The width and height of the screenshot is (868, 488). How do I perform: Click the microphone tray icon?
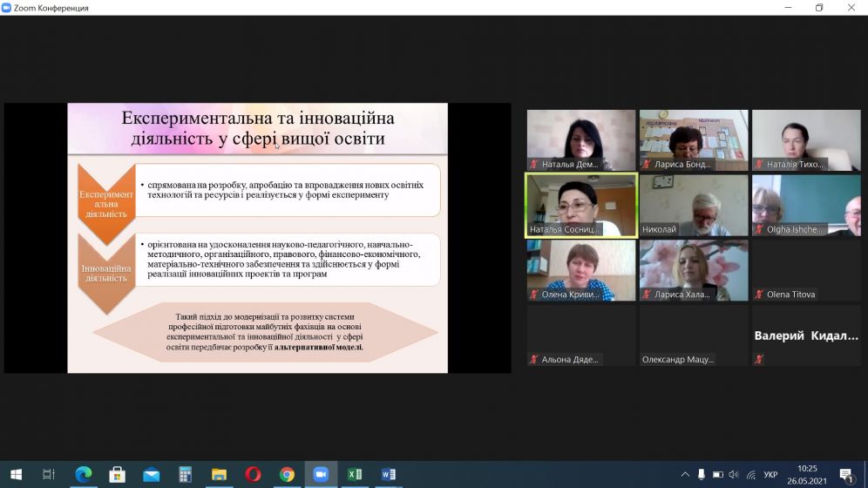(702, 474)
